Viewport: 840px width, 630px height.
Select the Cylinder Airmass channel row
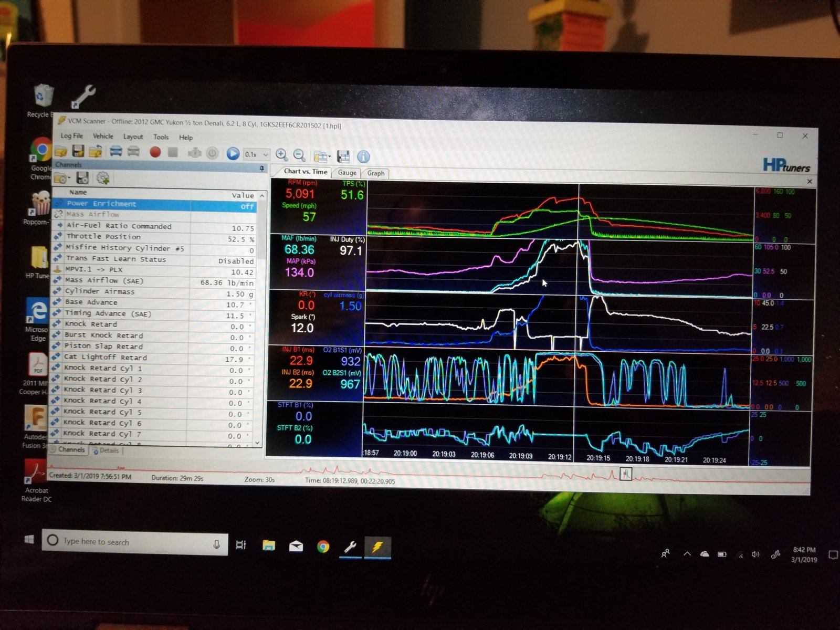(154, 293)
